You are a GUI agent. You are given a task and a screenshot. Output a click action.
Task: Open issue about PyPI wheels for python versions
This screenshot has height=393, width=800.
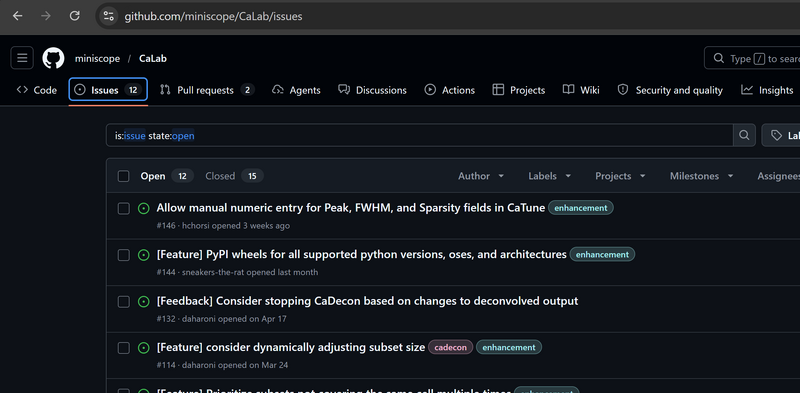click(362, 255)
